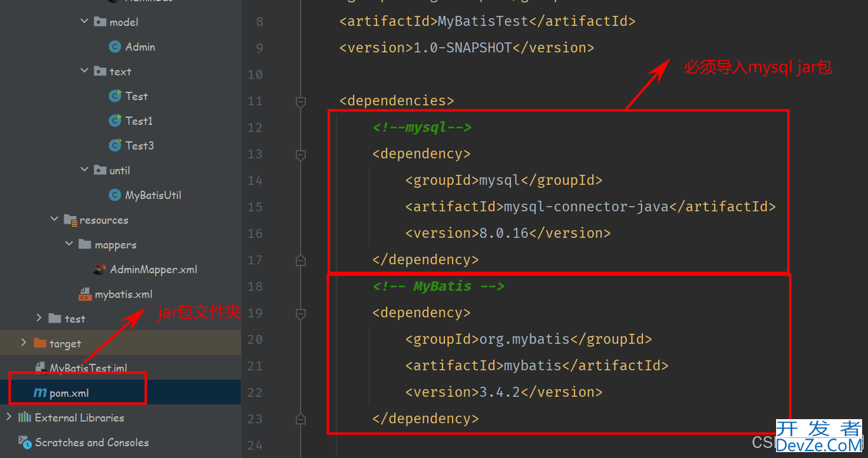The image size is (868, 458).
Task: Expand the test folder chevron
Action: [39, 318]
